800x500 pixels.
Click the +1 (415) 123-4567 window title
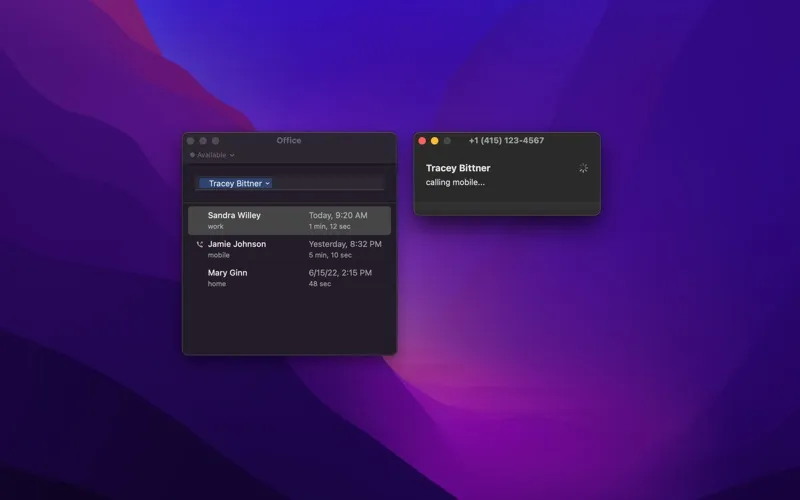point(506,140)
